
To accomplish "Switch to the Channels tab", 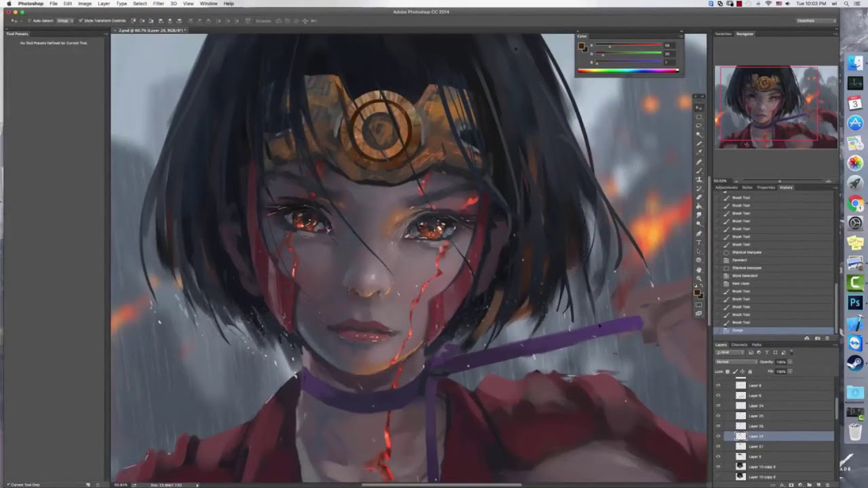I will click(739, 345).
